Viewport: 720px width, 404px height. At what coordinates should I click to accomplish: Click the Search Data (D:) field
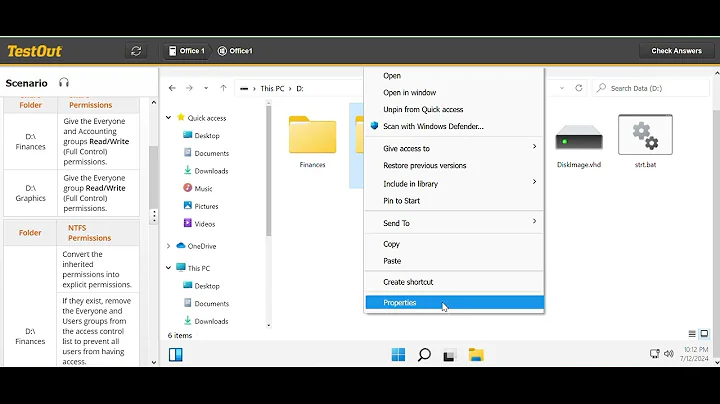point(652,88)
